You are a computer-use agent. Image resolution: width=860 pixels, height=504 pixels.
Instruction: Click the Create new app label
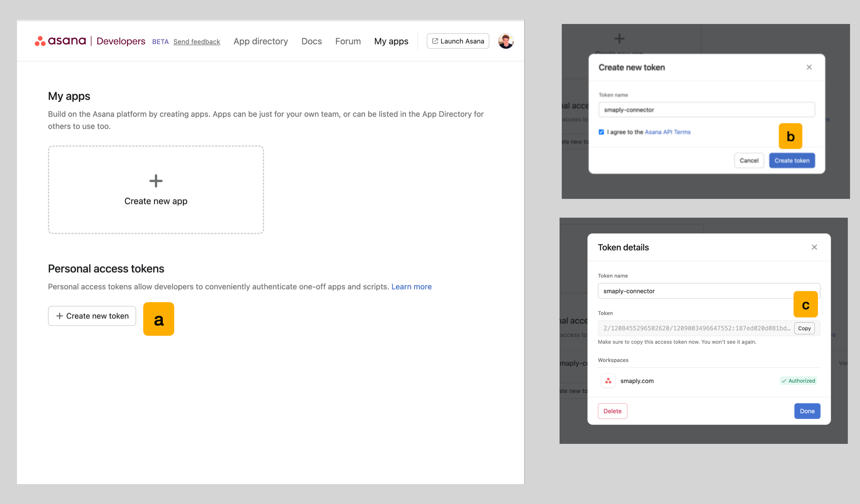pyautogui.click(x=156, y=201)
